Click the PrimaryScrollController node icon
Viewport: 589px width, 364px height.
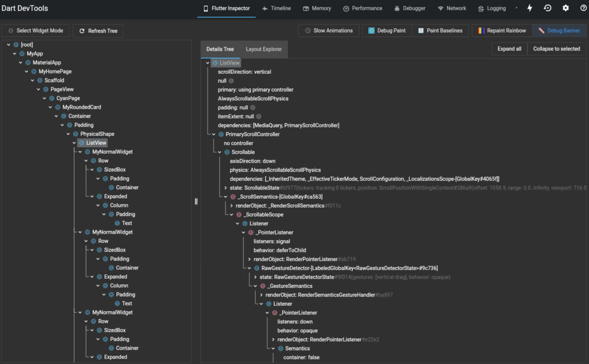(221, 134)
